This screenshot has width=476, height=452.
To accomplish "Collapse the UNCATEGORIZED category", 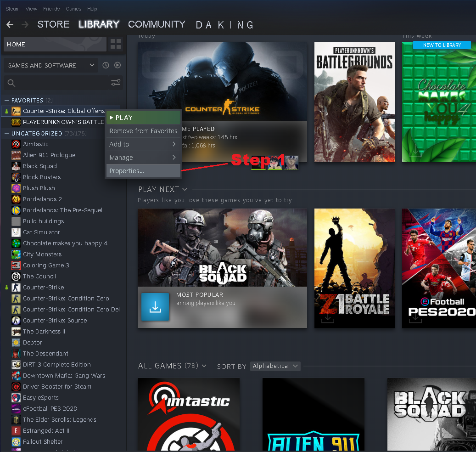I will (x=7, y=133).
